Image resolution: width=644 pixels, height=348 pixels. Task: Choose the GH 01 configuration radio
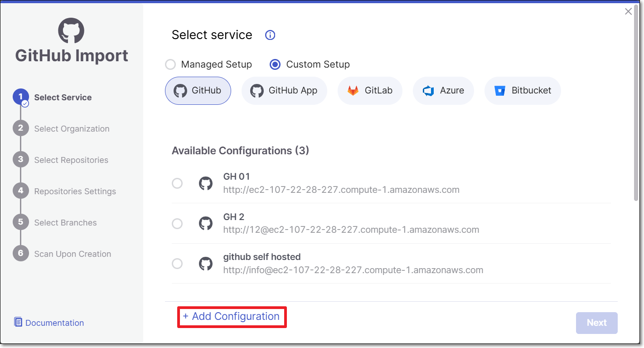[177, 183]
